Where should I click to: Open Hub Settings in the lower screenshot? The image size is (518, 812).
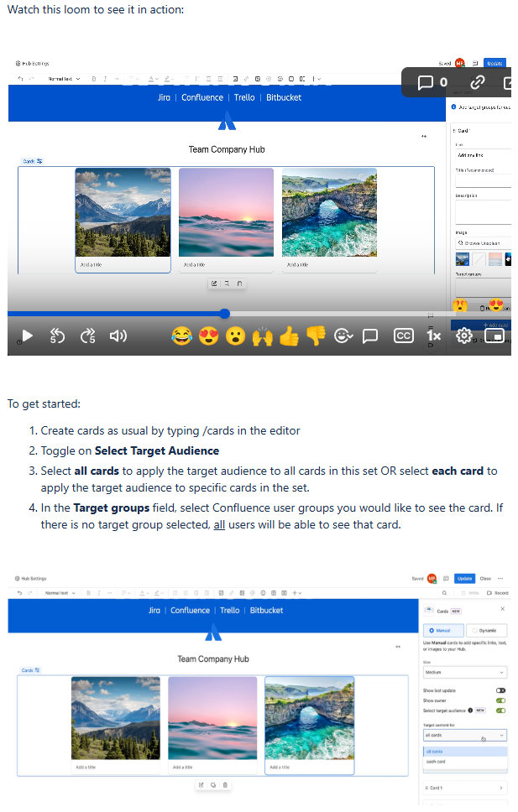[x=31, y=579]
